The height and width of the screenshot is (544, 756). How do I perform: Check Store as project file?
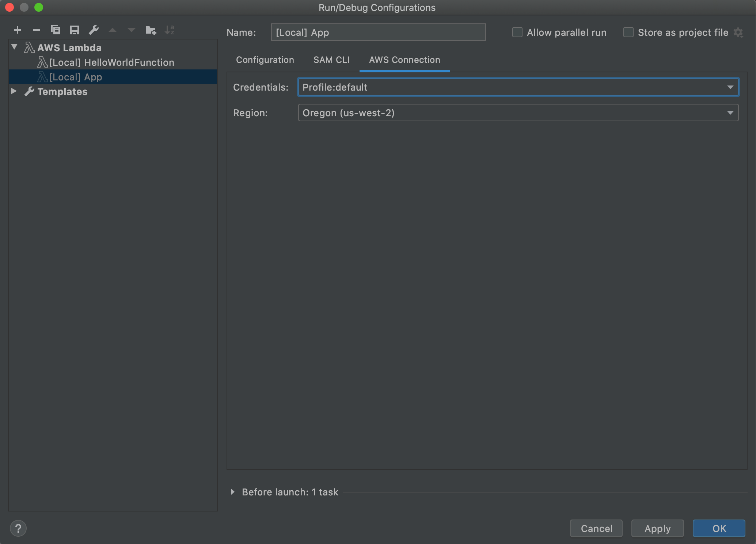tap(628, 32)
